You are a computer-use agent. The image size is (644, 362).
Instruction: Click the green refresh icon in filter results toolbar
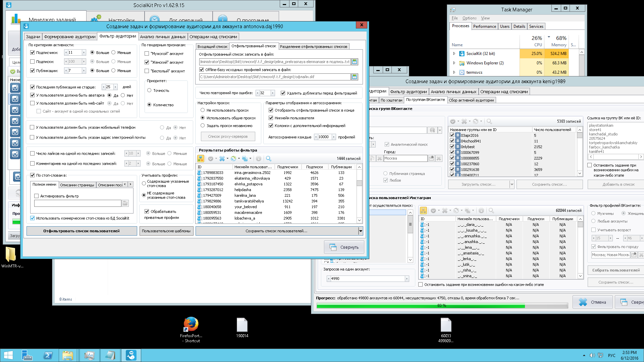click(x=233, y=159)
